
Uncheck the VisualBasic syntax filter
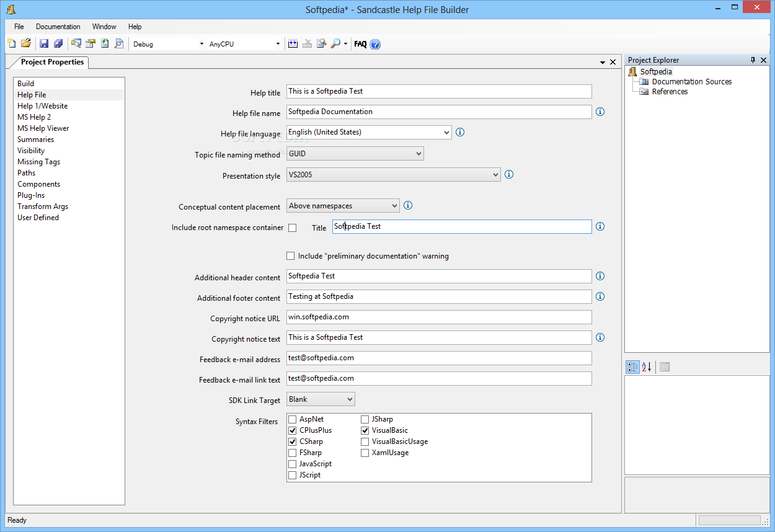(365, 430)
